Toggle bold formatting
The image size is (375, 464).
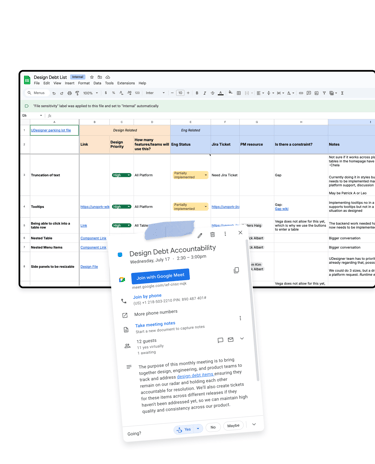click(x=197, y=93)
